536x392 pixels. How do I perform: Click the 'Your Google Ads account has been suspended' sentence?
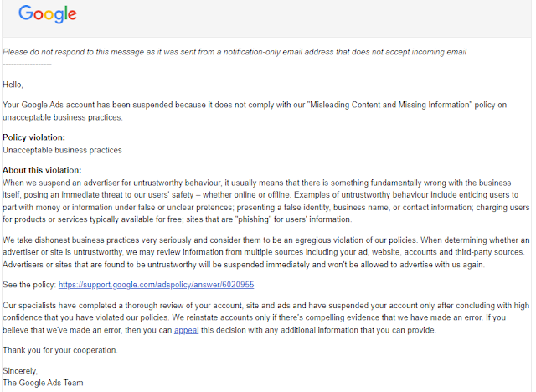(x=255, y=111)
